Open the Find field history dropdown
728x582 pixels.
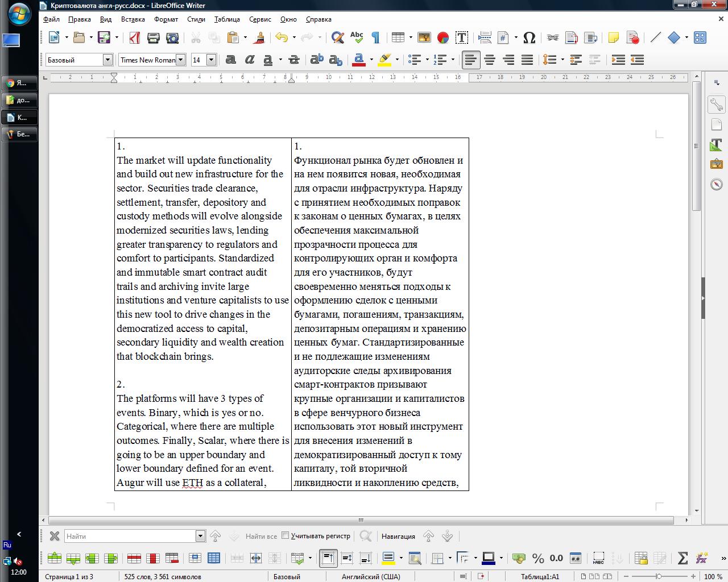click(200, 536)
